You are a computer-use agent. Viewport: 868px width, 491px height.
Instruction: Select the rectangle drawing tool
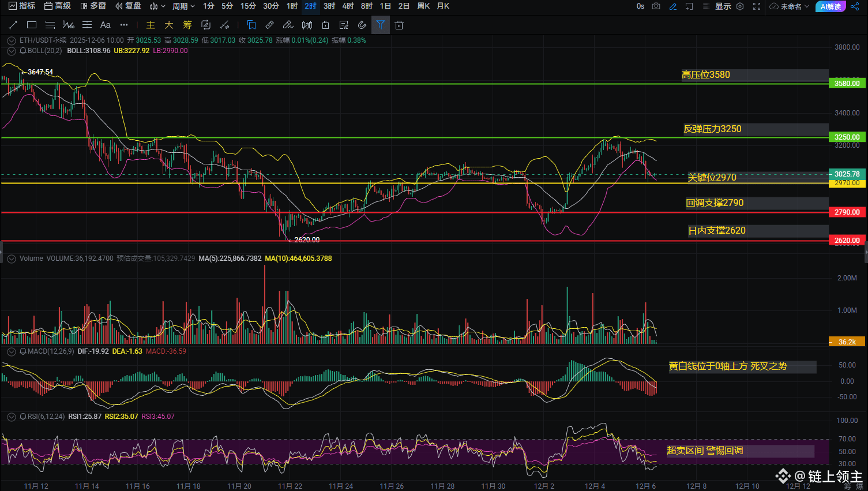click(x=32, y=25)
